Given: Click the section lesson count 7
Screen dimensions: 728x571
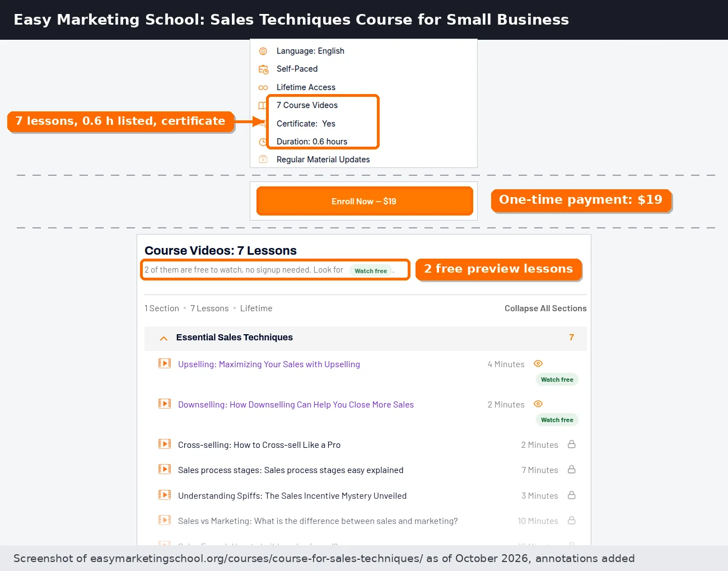Looking at the screenshot, I should pyautogui.click(x=571, y=338).
